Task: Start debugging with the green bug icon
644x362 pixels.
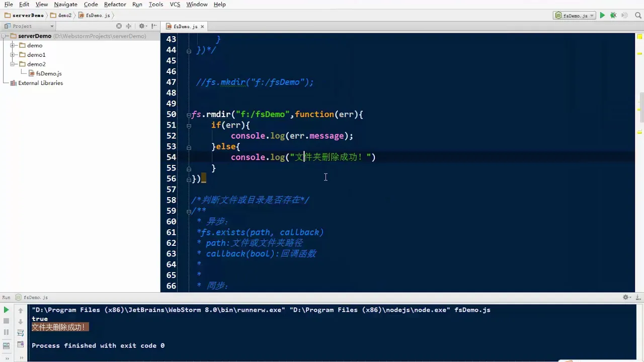Action: click(613, 16)
